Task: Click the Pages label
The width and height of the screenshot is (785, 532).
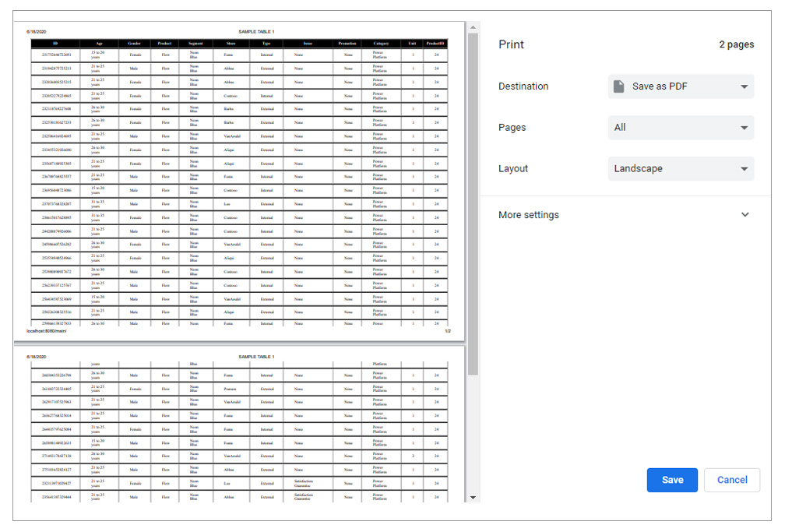Action: tap(512, 127)
